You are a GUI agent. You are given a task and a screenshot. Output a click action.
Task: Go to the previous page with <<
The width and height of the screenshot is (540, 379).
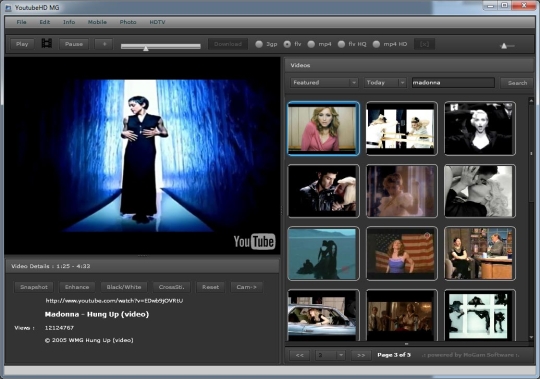click(x=300, y=355)
